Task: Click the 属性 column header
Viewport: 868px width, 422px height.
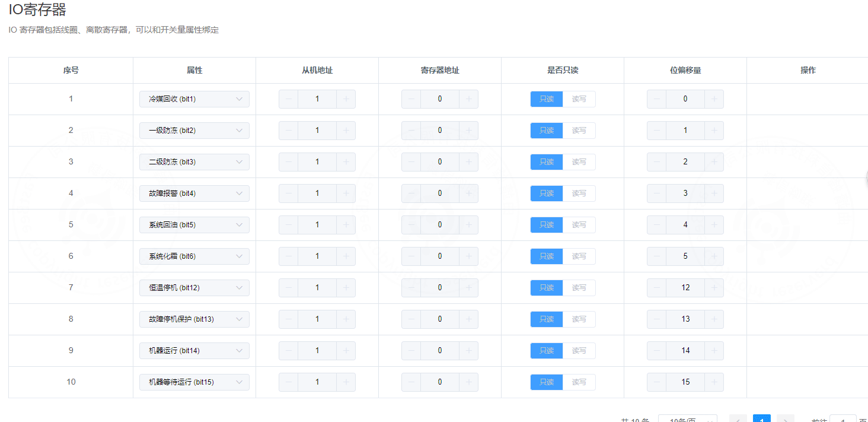Action: tap(194, 70)
